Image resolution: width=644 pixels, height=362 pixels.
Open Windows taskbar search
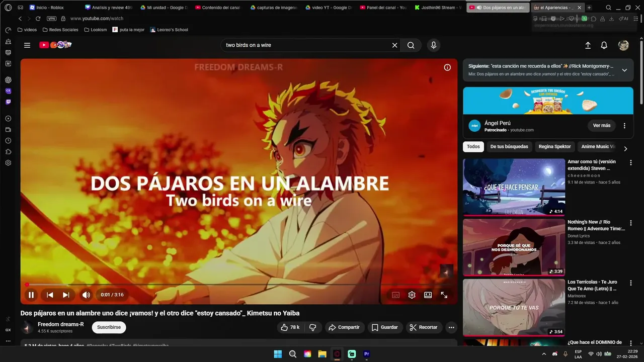pyautogui.click(x=292, y=354)
